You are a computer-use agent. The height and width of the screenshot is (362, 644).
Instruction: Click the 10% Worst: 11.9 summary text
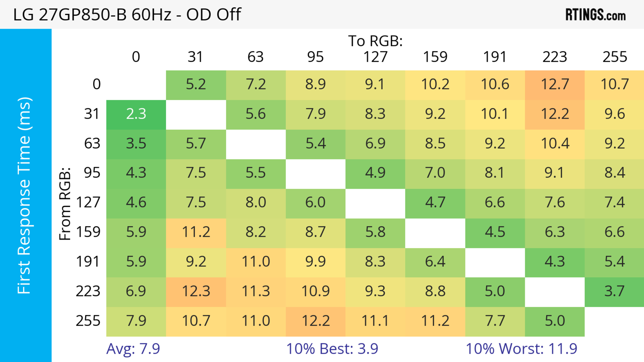click(521, 349)
